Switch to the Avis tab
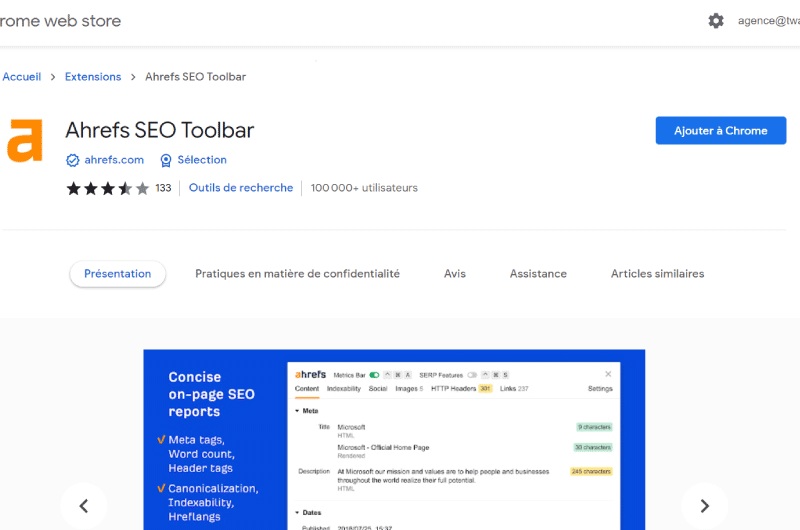Image resolution: width=800 pixels, height=530 pixels. click(455, 274)
